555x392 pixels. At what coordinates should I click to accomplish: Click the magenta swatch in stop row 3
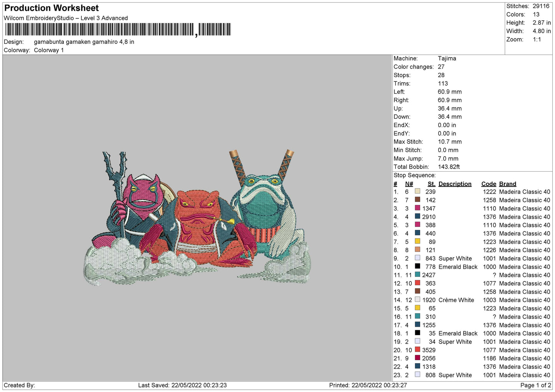(x=417, y=208)
